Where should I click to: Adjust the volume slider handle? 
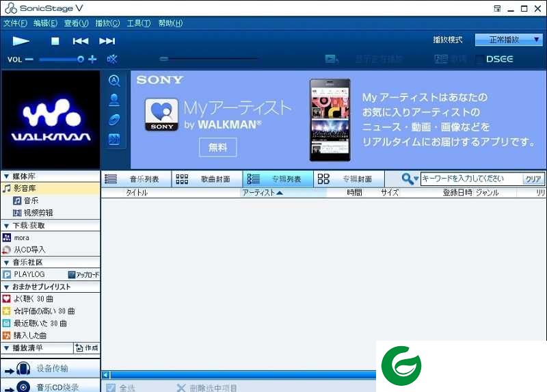pos(81,60)
